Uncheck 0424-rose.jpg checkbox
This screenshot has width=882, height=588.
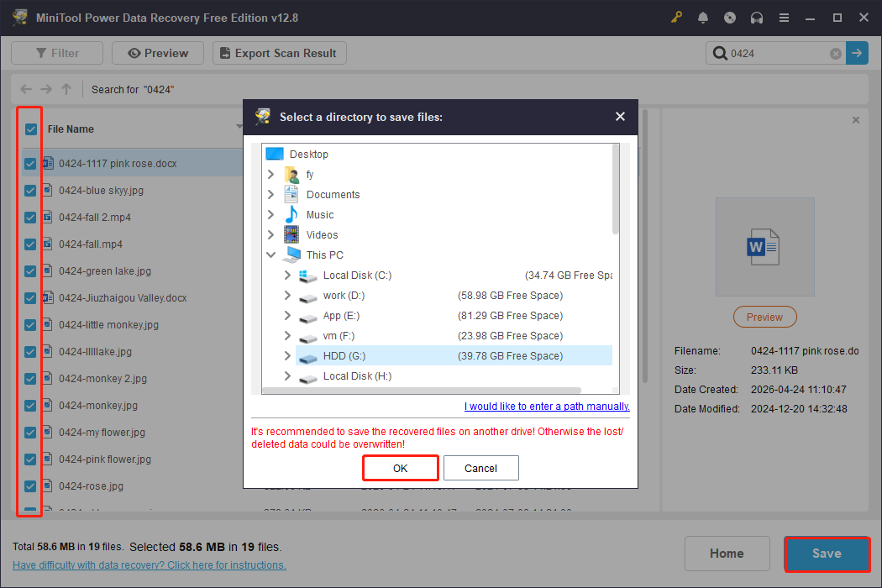30,486
